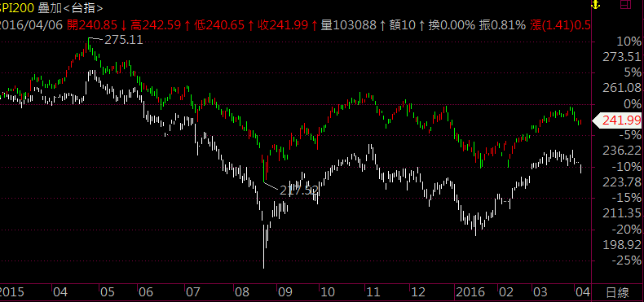Click the 236.22 price axis label

[622, 151]
